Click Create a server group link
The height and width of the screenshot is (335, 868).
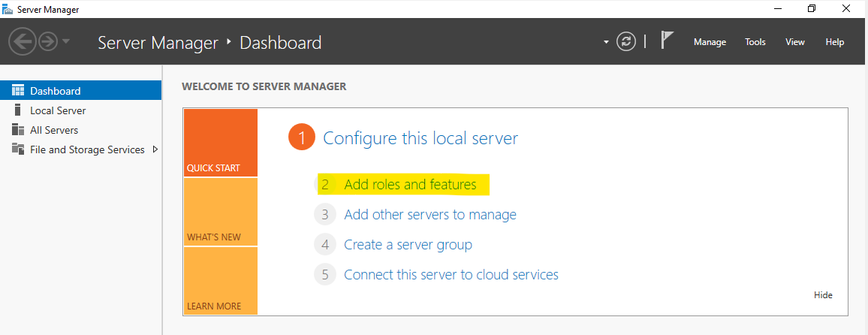408,245
